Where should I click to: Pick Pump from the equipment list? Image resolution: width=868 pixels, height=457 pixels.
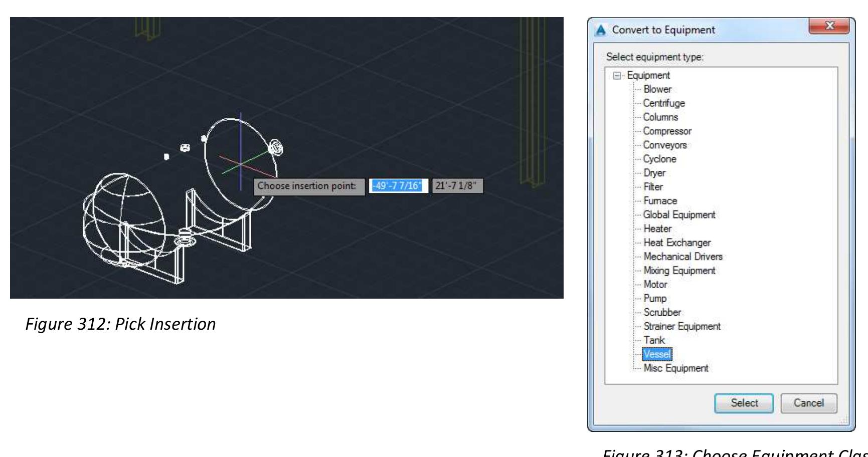coord(655,299)
